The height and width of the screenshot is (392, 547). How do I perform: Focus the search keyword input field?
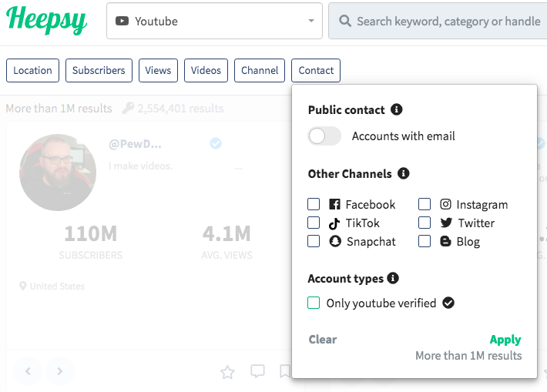438,21
